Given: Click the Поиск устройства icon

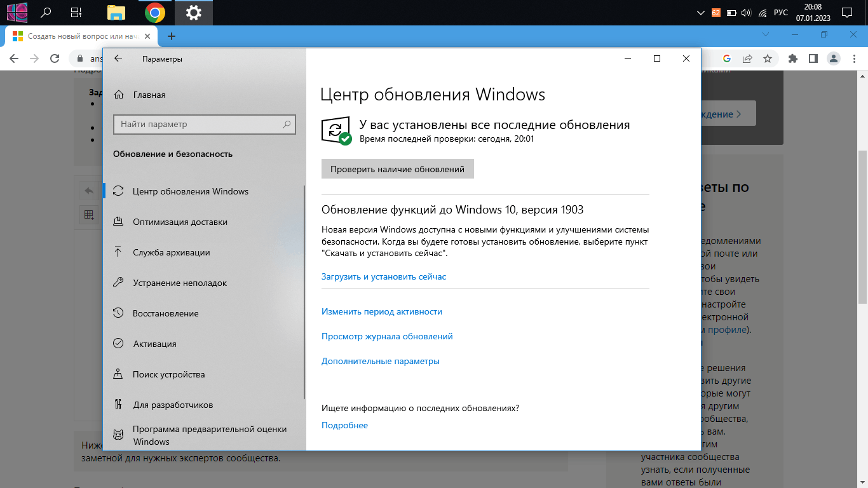Looking at the screenshot, I should pos(118,374).
